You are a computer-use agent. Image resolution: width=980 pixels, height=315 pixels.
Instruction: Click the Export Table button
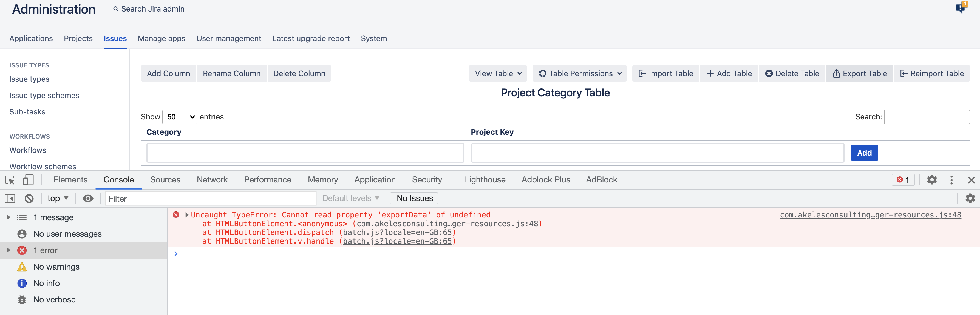click(859, 73)
